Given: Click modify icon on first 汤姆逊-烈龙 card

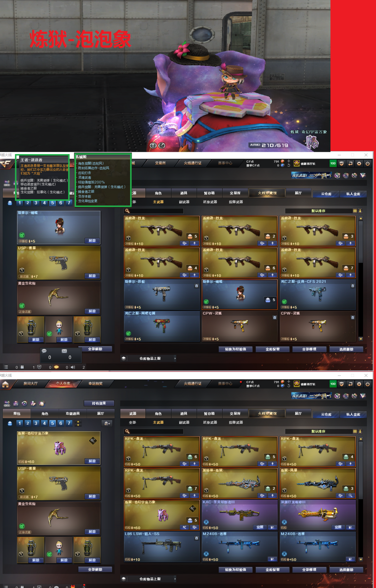Looking at the screenshot, I should pos(185,243).
